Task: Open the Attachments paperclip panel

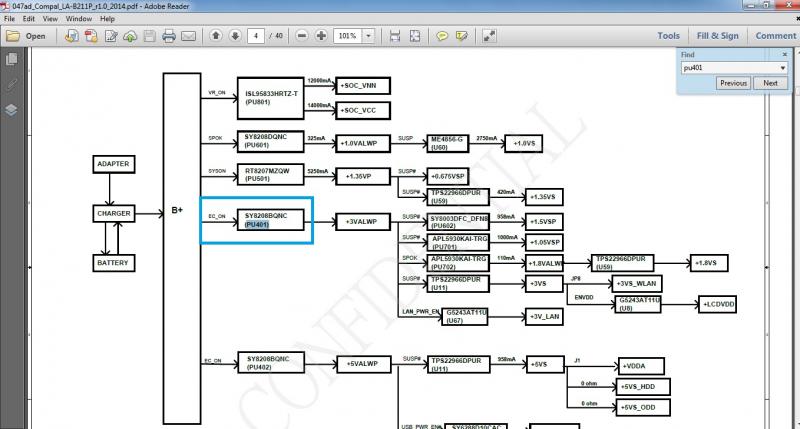Action: 11,84
